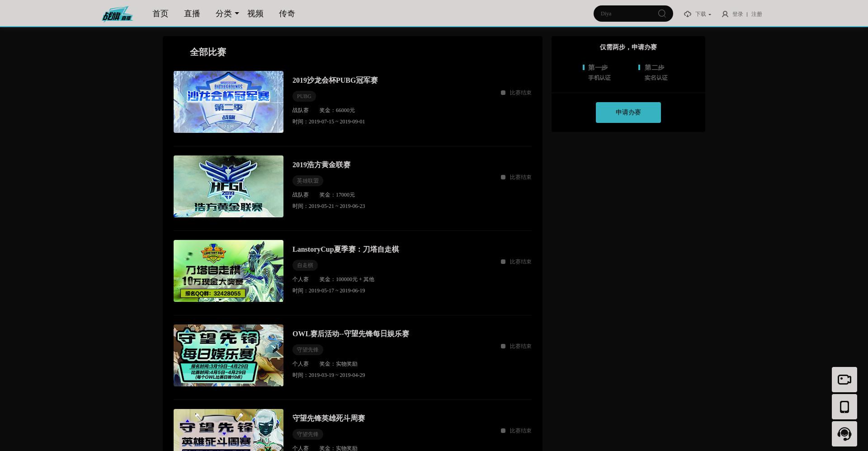Open thumbnail of 守望先锋每日娱乐赛

tap(228, 355)
